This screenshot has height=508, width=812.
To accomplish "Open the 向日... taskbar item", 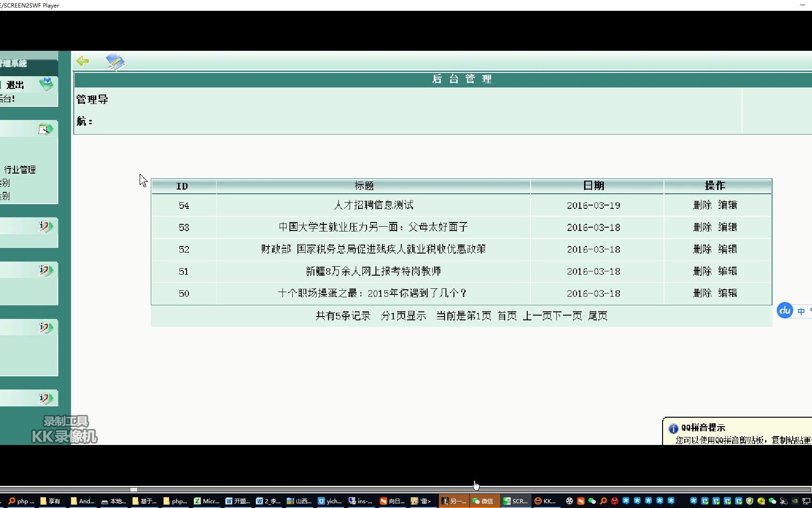I will [392, 501].
